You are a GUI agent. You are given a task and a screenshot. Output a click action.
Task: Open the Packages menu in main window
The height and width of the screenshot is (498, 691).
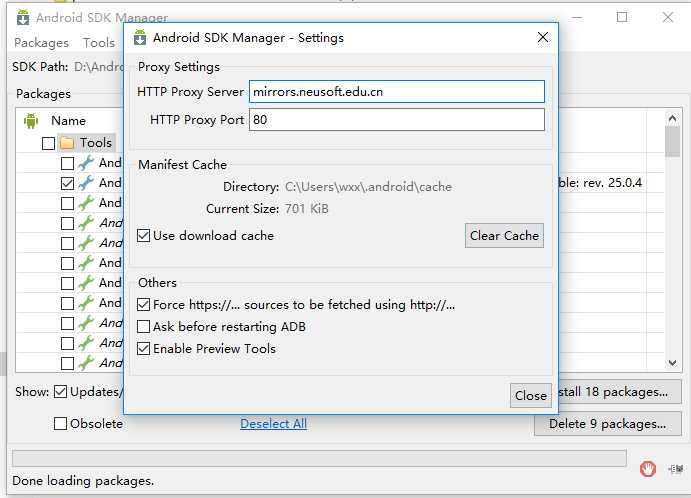[41, 43]
